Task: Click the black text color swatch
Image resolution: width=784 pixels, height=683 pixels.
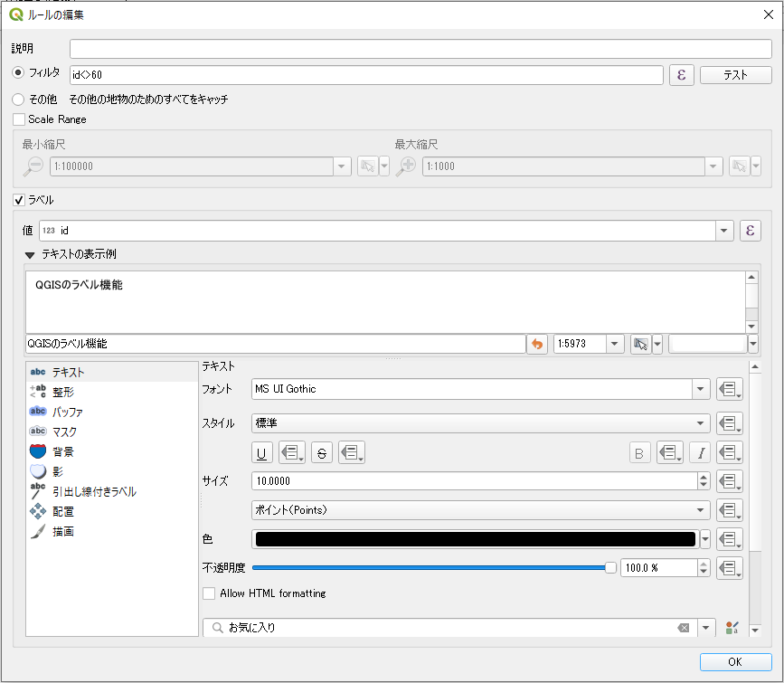Action: pos(475,539)
